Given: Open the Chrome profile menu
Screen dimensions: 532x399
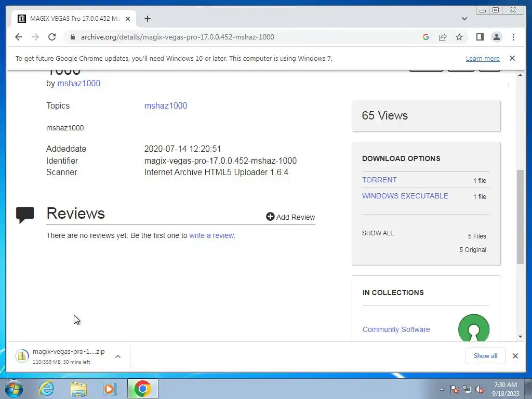Looking at the screenshot, I should tap(497, 37).
